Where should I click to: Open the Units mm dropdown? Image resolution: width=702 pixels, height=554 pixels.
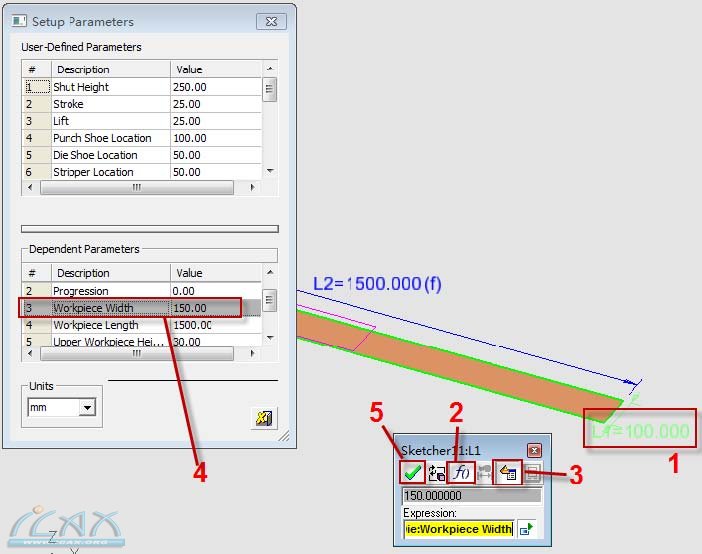87,408
